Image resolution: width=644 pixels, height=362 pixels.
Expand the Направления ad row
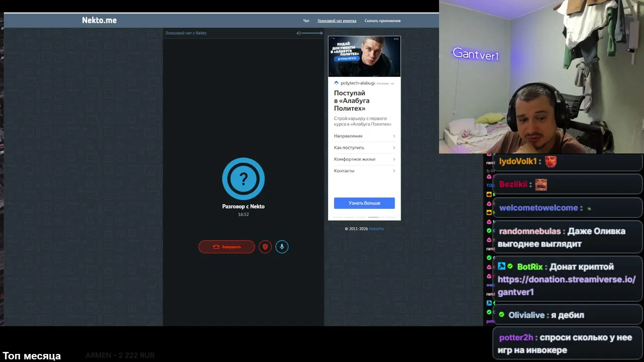[x=364, y=136]
